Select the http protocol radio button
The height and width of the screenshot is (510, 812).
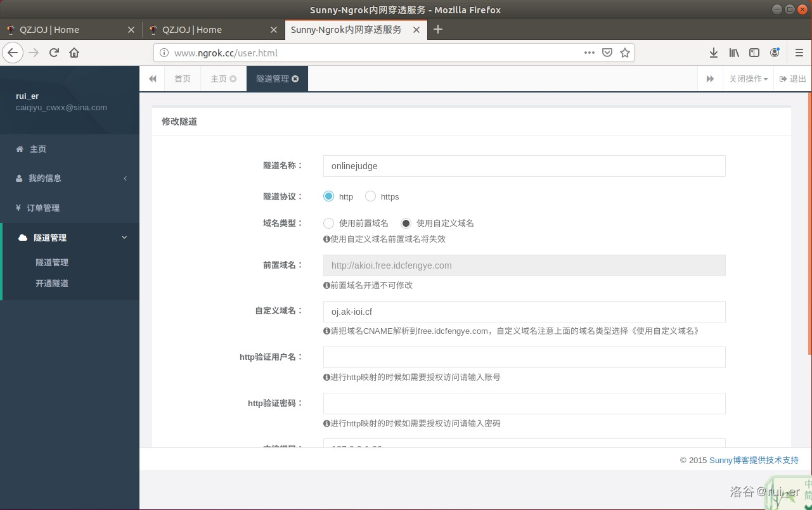click(x=328, y=196)
